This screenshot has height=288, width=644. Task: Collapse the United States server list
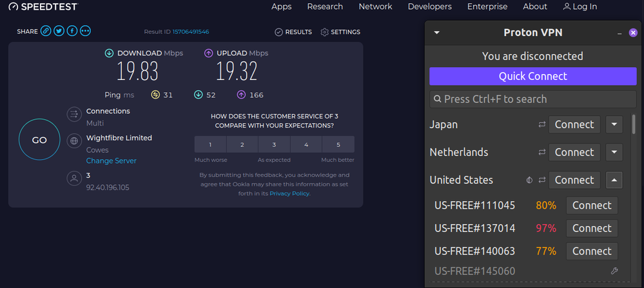pos(615,180)
